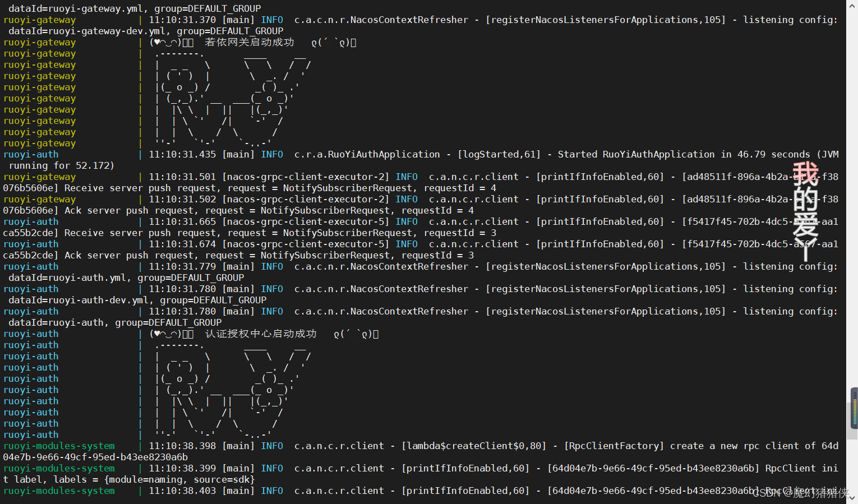The height and width of the screenshot is (504, 858).
Task: Click 'ruoyi-modules-system' on the 11:10:38.398 line
Action: tap(59, 446)
